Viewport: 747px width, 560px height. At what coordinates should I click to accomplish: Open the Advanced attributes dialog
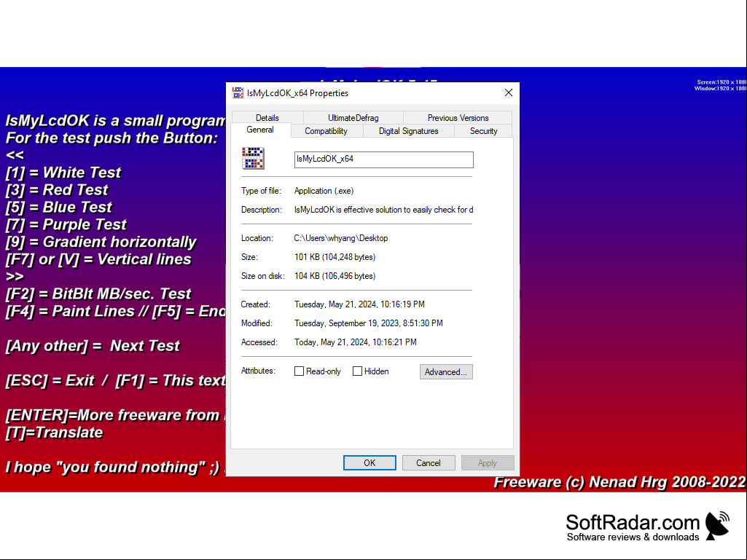[x=446, y=372]
